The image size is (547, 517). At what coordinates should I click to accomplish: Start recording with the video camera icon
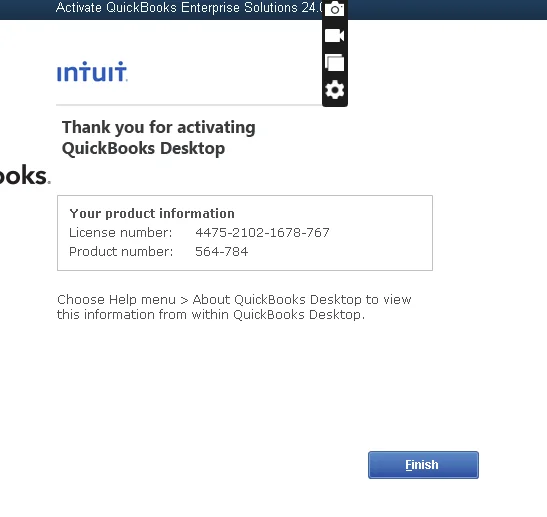[x=335, y=36]
